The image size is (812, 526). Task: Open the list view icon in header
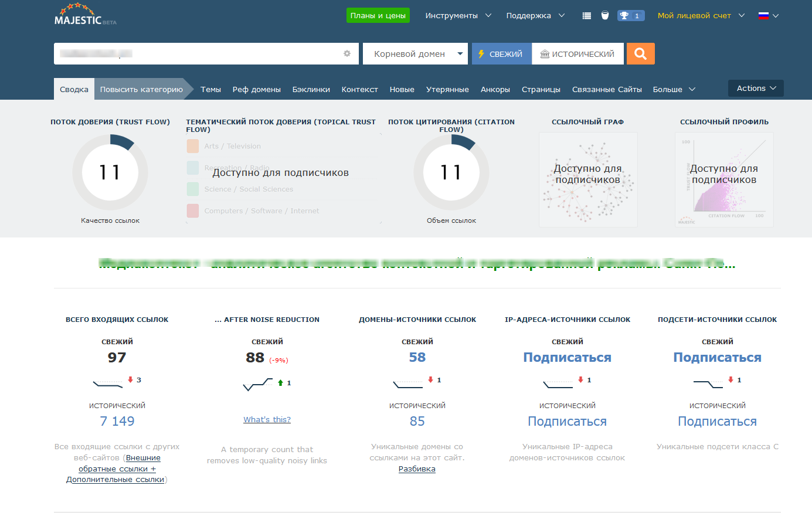[586, 16]
